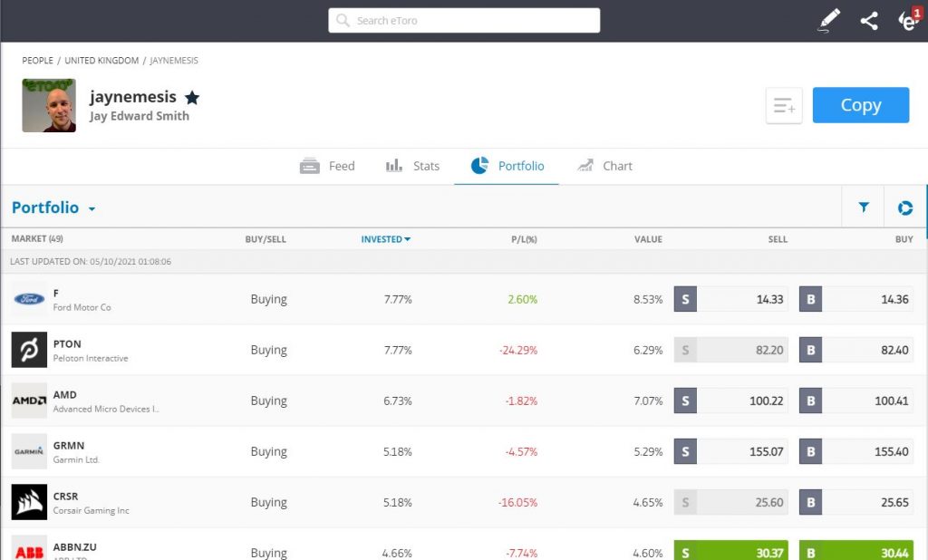Click the star badge next to jaynemesis
The width and height of the screenshot is (928, 560).
coord(192,97)
